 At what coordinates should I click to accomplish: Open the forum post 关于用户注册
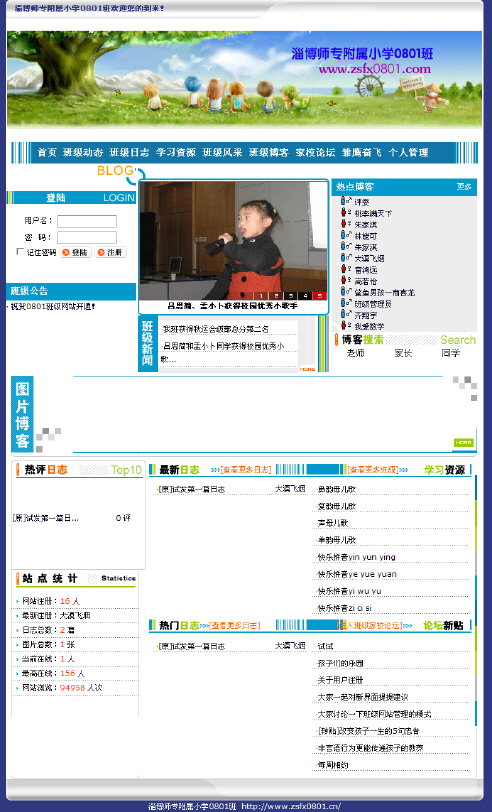click(x=340, y=680)
